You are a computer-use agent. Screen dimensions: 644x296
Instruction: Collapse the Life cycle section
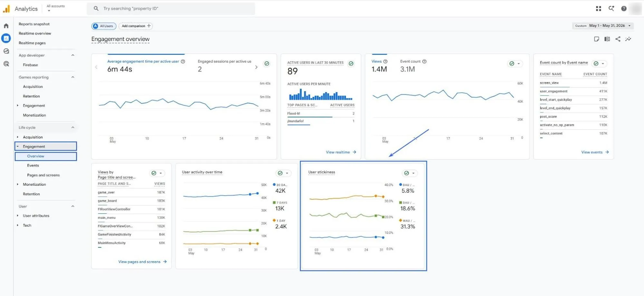click(x=73, y=127)
